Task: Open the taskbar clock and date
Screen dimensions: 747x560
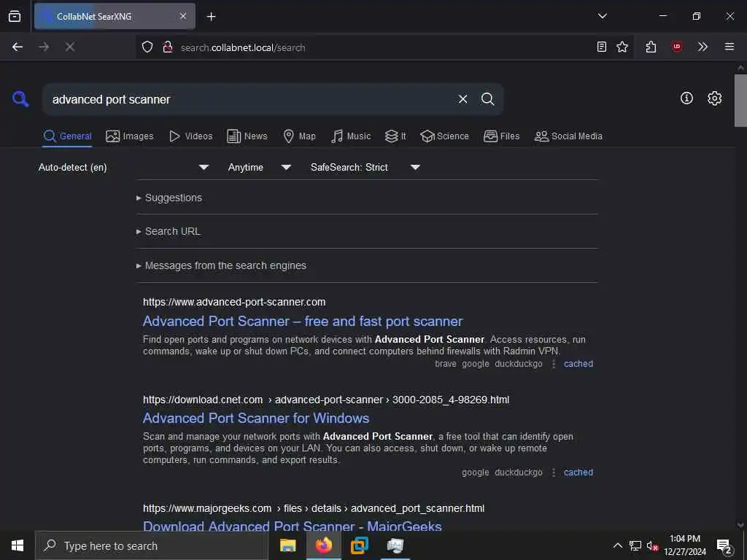Action: [685, 545]
